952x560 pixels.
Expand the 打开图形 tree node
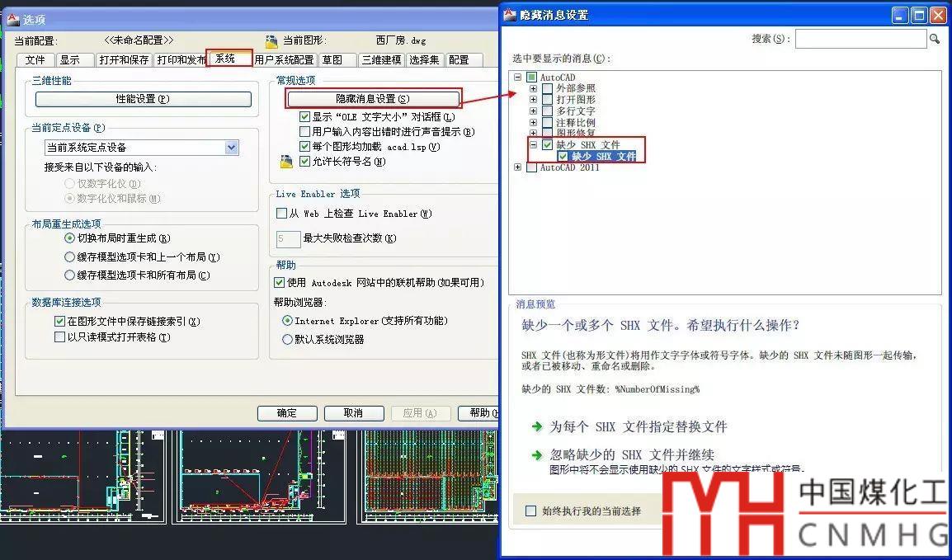tap(533, 99)
